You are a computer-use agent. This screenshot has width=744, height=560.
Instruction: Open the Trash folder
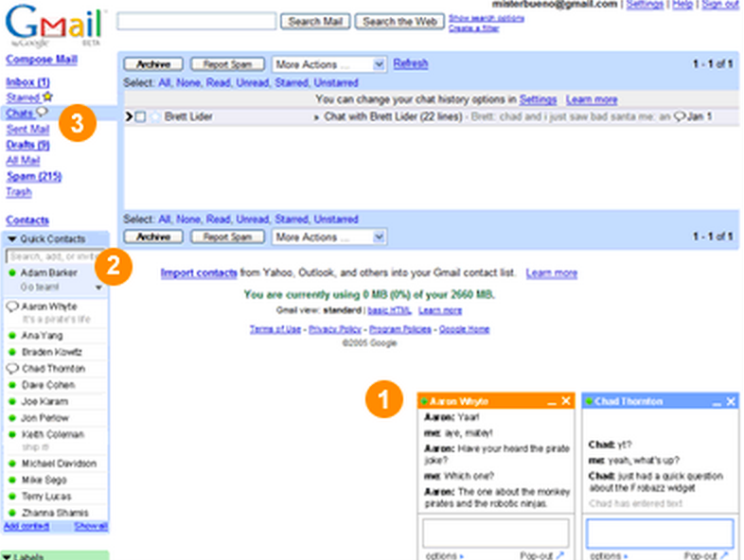click(x=19, y=192)
